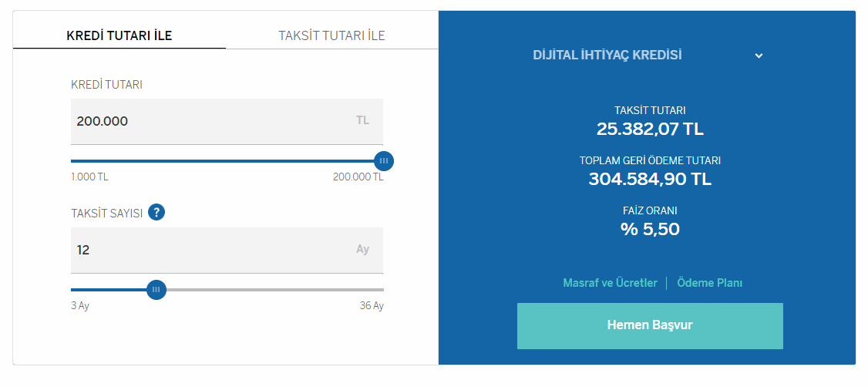Viewport: 868px width, 387px height.
Task: Switch to the Taksit Tutarı İle tab
Action: coord(331,36)
